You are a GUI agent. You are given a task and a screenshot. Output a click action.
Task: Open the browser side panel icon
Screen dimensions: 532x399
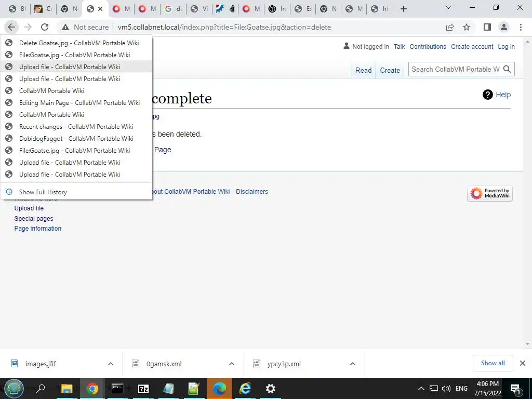click(x=487, y=27)
